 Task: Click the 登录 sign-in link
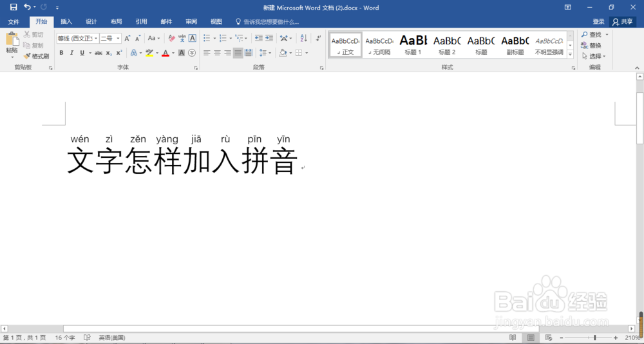pyautogui.click(x=598, y=22)
